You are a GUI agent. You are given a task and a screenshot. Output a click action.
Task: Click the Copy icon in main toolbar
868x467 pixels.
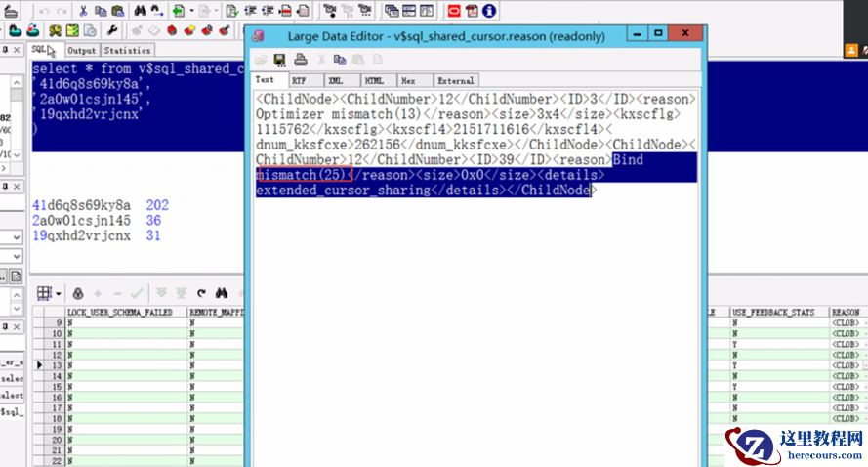click(x=101, y=11)
